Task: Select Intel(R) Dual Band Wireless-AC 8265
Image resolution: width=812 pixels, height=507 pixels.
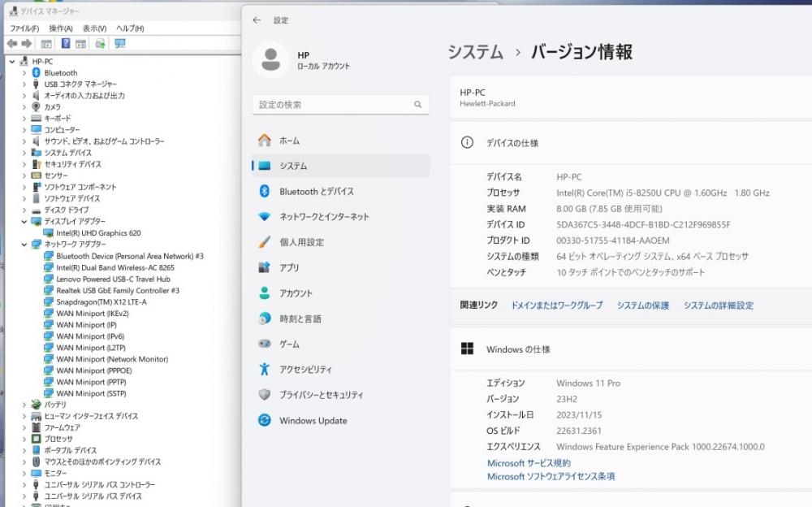Action: coord(115,267)
